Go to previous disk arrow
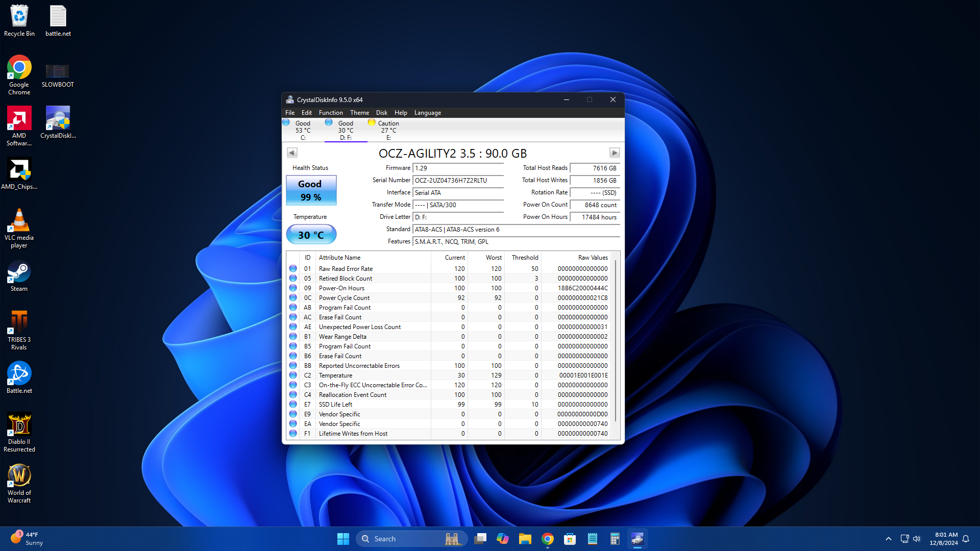Image resolution: width=980 pixels, height=551 pixels. (x=292, y=153)
